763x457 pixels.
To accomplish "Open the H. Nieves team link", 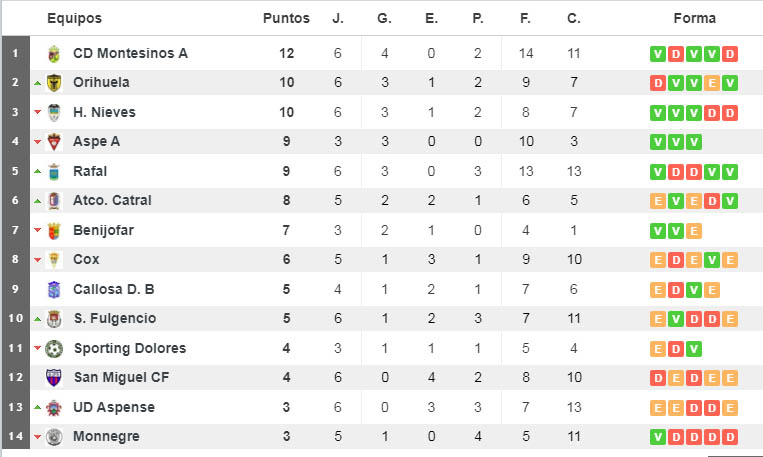I will click(104, 112).
